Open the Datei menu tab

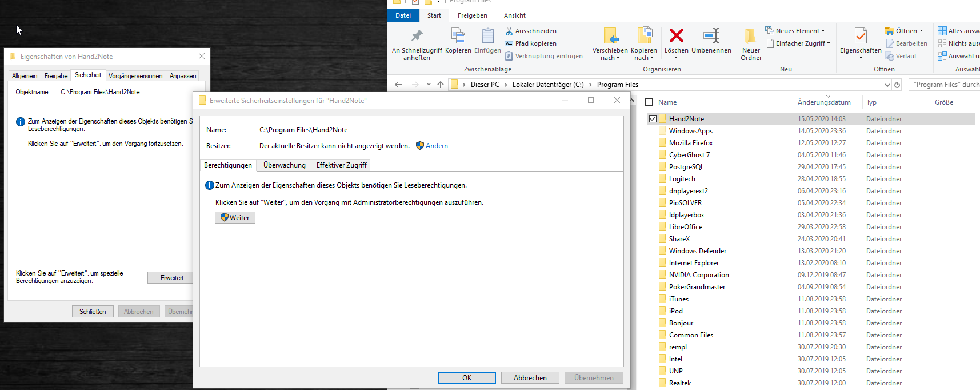point(403,15)
